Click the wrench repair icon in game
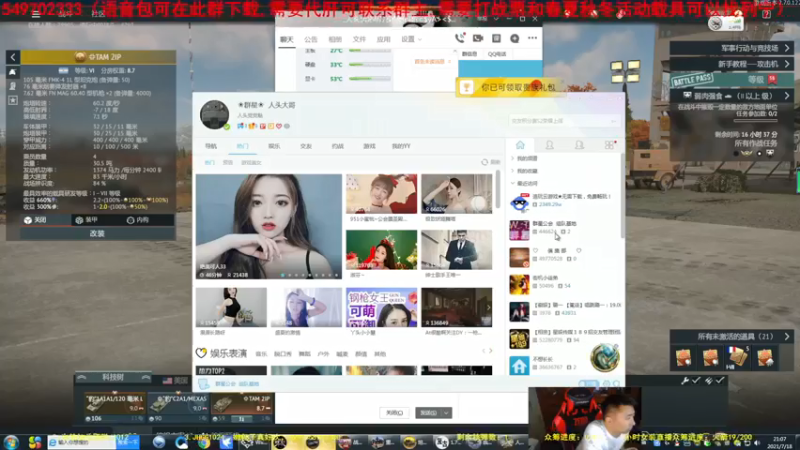The height and width of the screenshot is (450, 800). [x=685, y=381]
